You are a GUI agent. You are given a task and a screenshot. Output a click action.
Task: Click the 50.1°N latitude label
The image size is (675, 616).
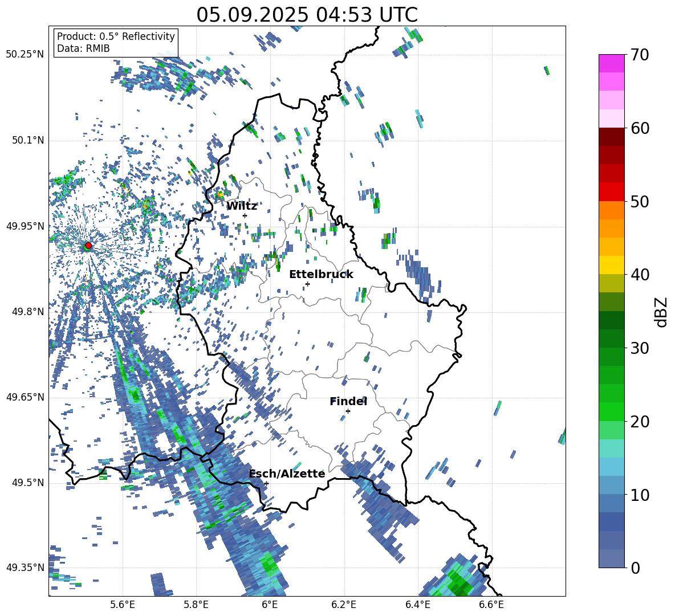pos(28,140)
